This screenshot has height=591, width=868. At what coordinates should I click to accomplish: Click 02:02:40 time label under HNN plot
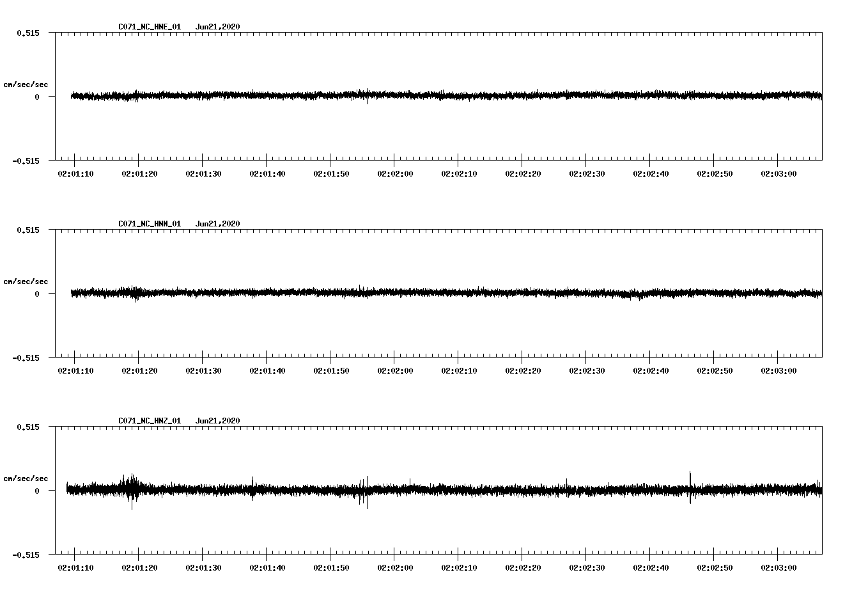[x=651, y=371]
